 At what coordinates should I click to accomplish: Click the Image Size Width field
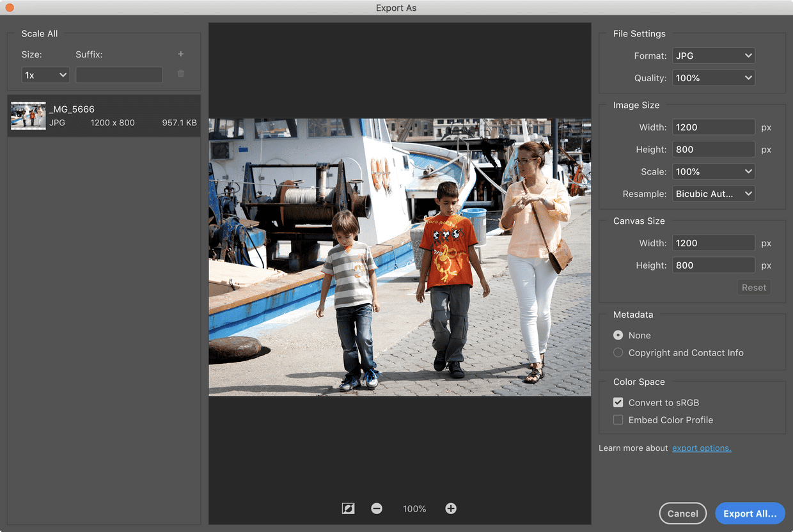[714, 127]
